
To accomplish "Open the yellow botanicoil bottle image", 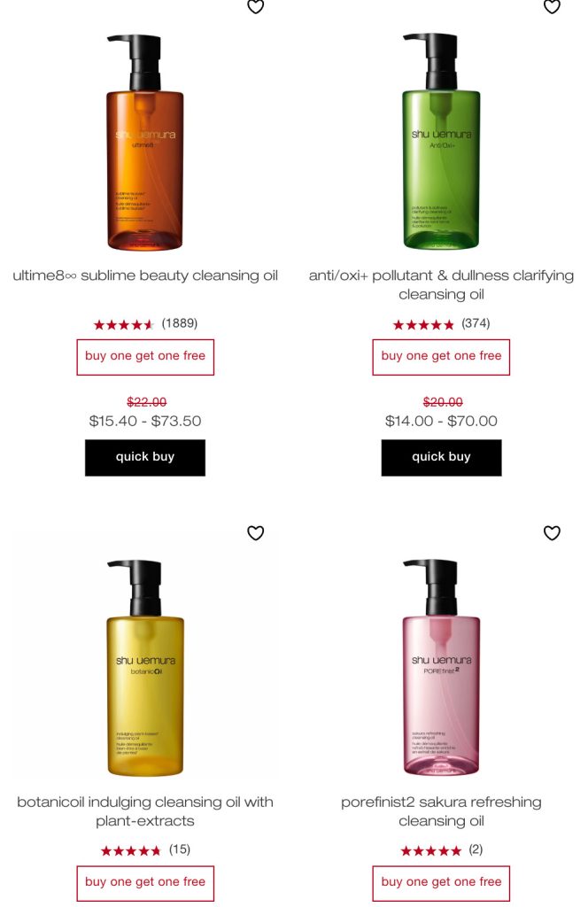I will tap(144, 668).
